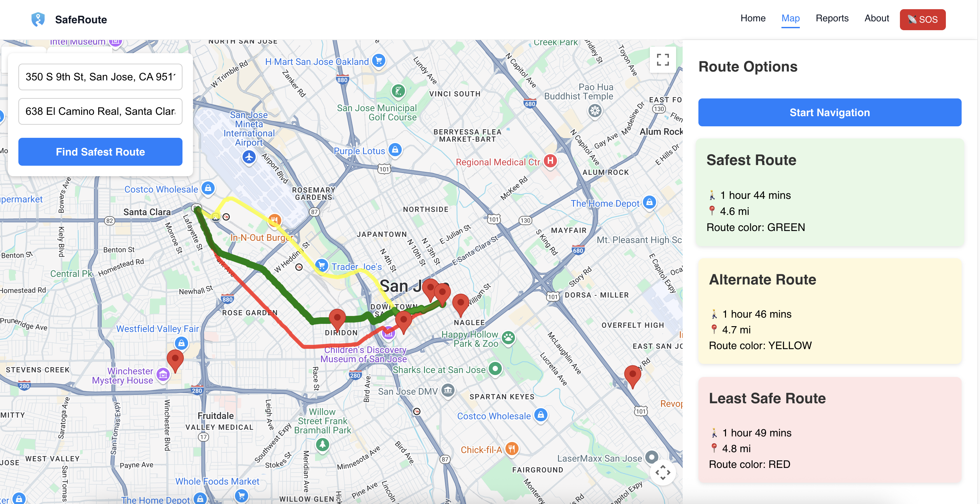Click the Trader Joe's shopping cart icon
This screenshot has width=980, height=504.
[322, 265]
